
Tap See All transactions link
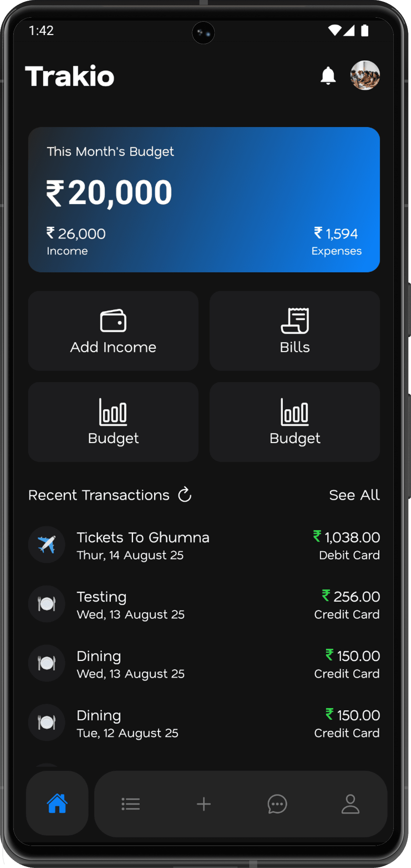[x=354, y=495]
